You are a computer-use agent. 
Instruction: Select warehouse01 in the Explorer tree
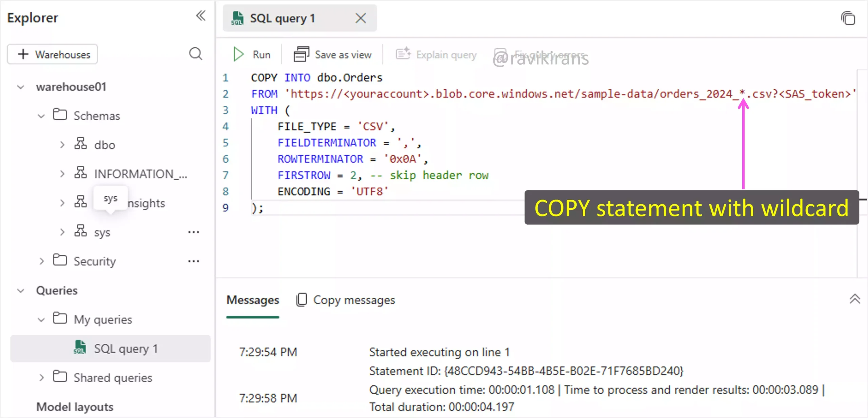pyautogui.click(x=71, y=87)
